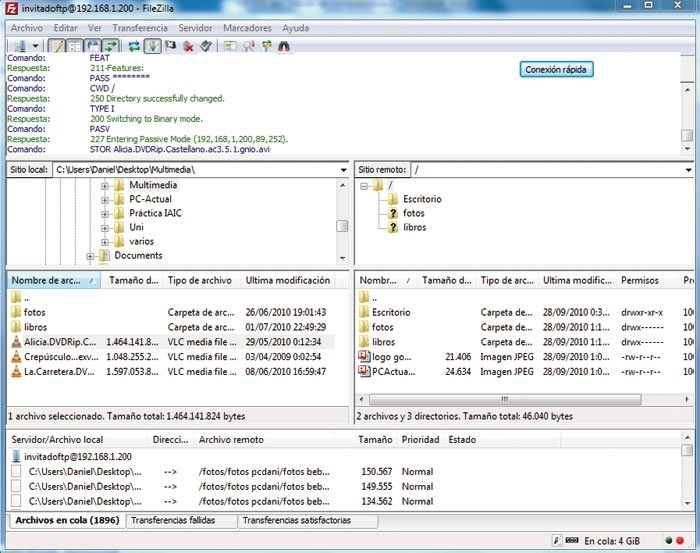Toggle the transfer queue display
The image size is (700, 553).
(111, 46)
